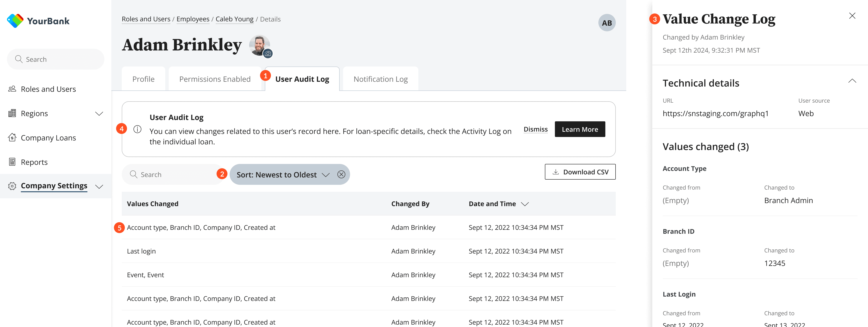
Task: Click the YourBank logo icon
Action: (x=15, y=20)
